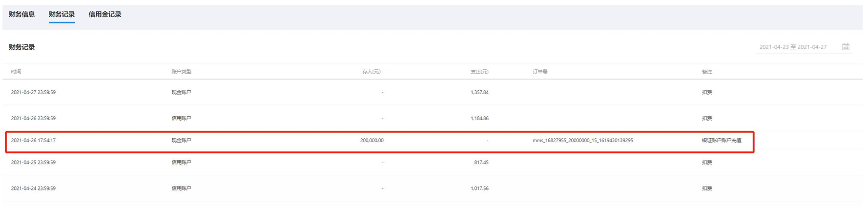868x209 pixels.
Task: Click the 1,017.56 expense amount
Action: [x=479, y=188]
